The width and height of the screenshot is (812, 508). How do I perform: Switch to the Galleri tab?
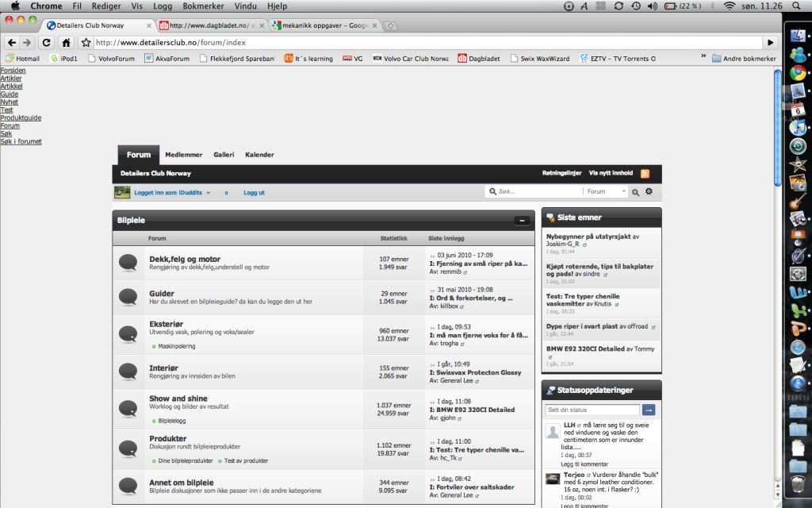click(224, 155)
